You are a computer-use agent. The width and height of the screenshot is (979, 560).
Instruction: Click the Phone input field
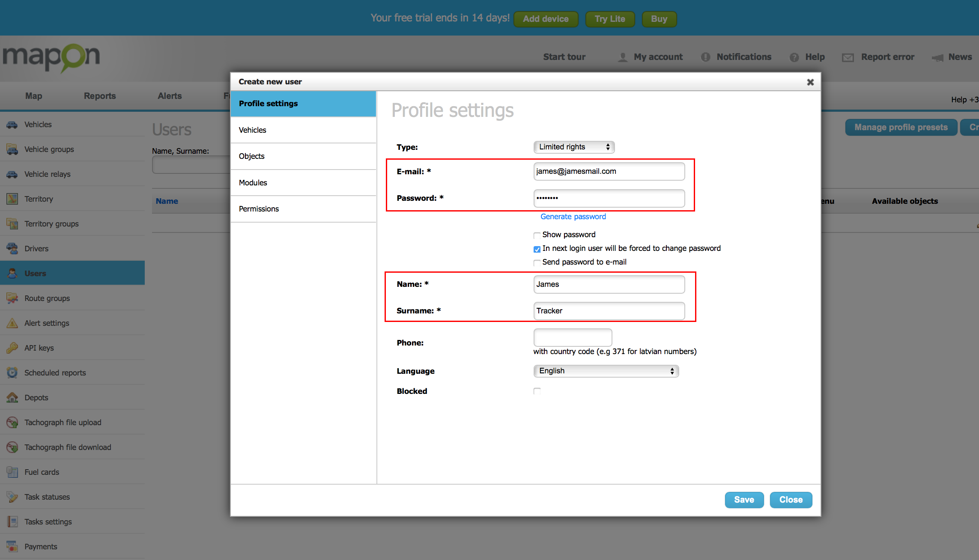[x=573, y=337]
